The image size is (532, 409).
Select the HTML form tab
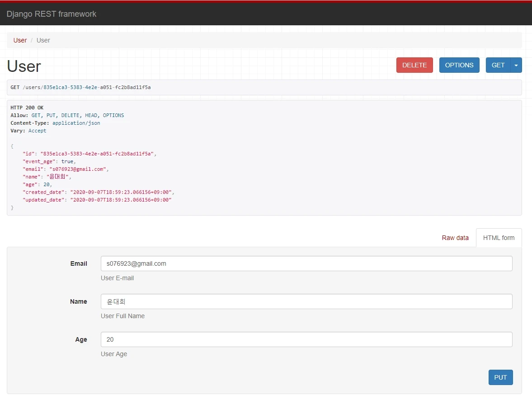pyautogui.click(x=499, y=238)
